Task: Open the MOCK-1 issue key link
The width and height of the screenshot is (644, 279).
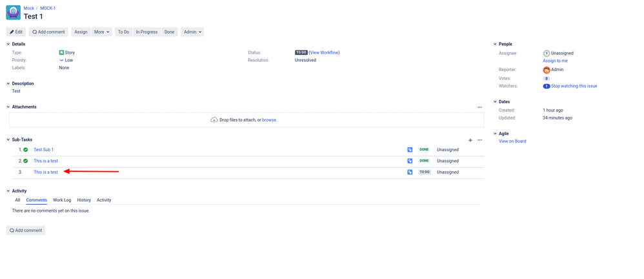Action: point(48,8)
